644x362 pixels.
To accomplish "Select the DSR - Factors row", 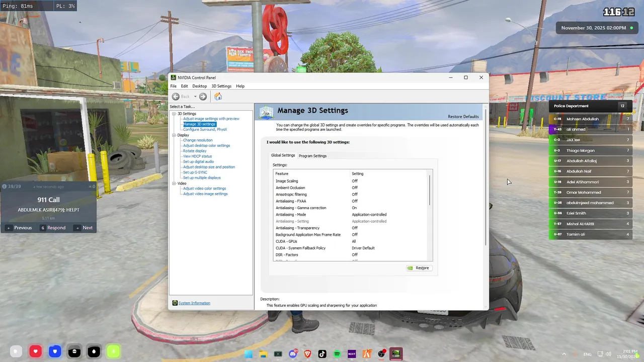I will [x=351, y=255].
